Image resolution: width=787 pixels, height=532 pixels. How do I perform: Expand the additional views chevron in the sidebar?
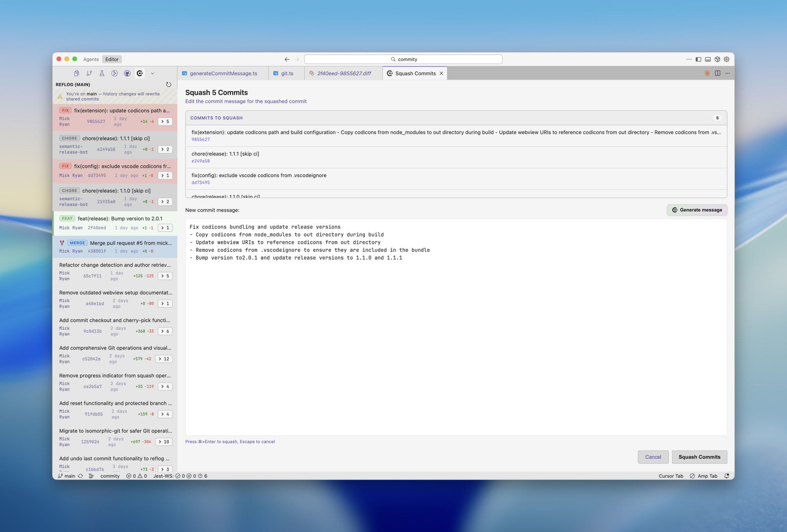pos(152,73)
